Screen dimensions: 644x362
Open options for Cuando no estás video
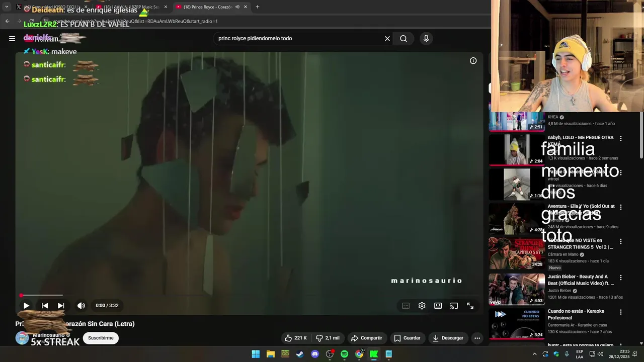pyautogui.click(x=620, y=312)
